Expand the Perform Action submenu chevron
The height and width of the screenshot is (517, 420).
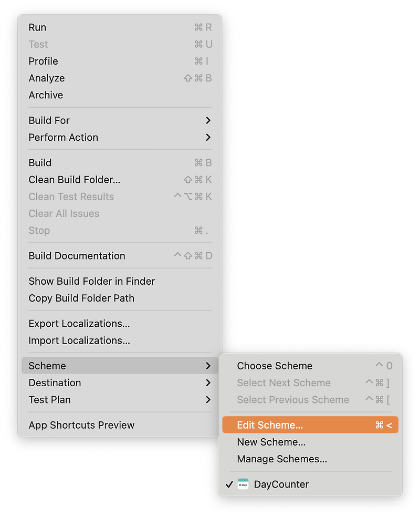(208, 137)
